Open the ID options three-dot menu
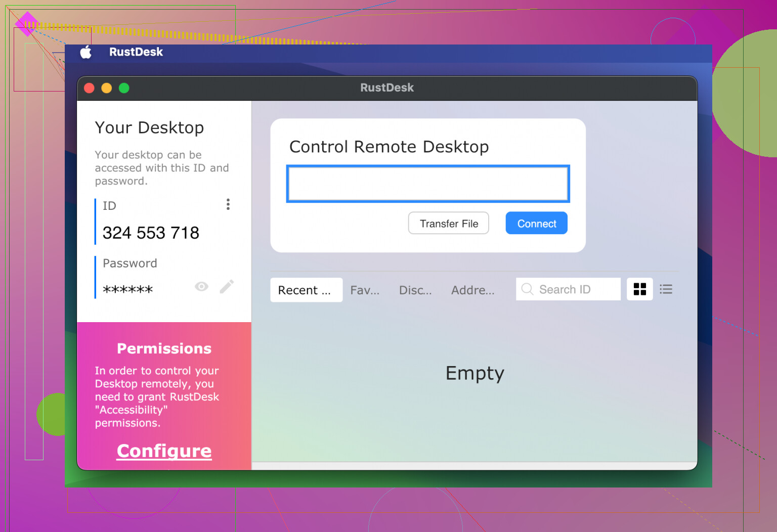Viewport: 777px width, 532px height. (228, 204)
